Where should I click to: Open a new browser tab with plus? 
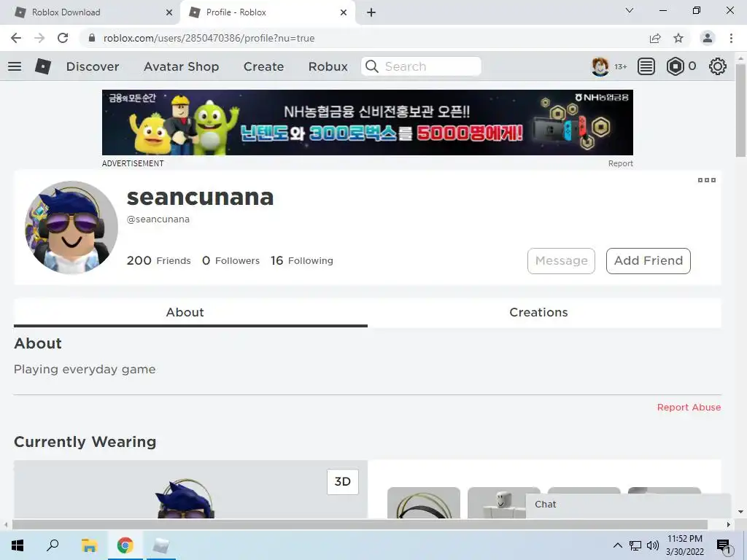click(371, 12)
